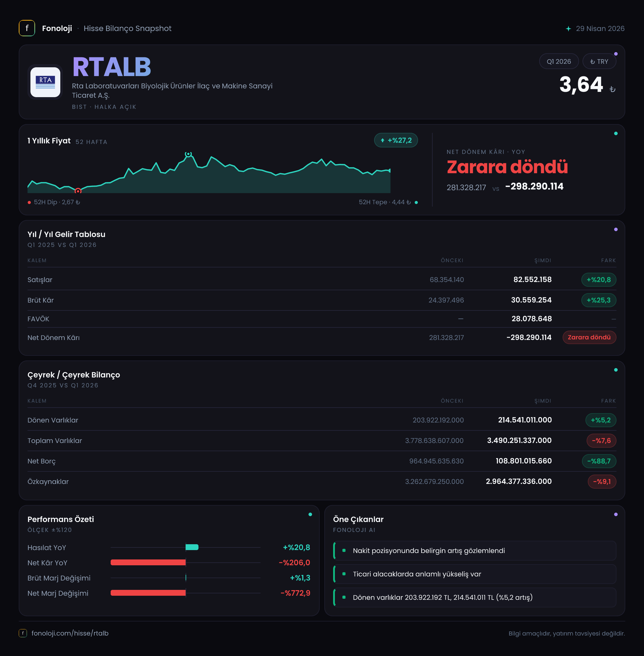Click the Fonoloji "f" logo in the header
The height and width of the screenshot is (656, 644).
pyautogui.click(x=27, y=28)
